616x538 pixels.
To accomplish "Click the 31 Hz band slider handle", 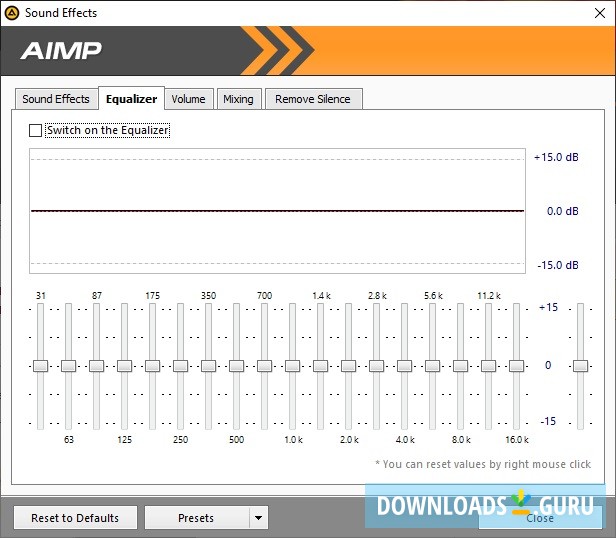I will (40, 366).
